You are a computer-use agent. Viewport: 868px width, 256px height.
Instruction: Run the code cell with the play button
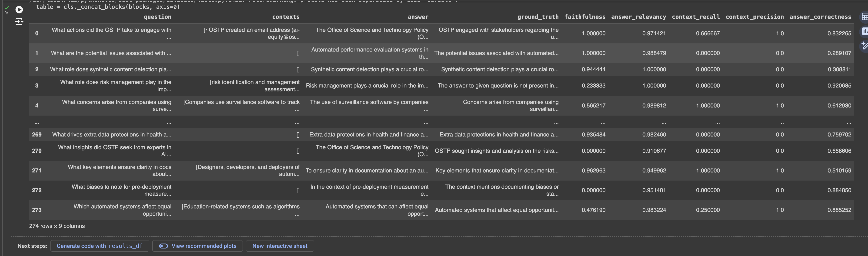[x=19, y=10]
